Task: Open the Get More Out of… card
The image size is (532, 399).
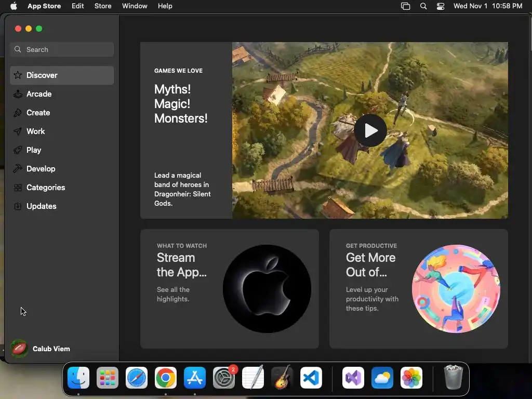Action: tap(419, 289)
